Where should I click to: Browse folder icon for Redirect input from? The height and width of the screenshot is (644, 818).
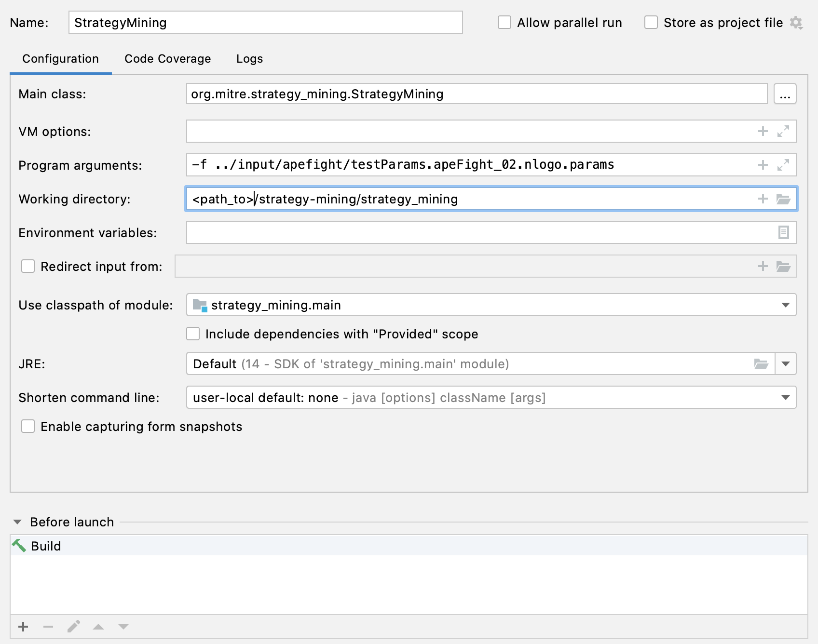tap(783, 266)
